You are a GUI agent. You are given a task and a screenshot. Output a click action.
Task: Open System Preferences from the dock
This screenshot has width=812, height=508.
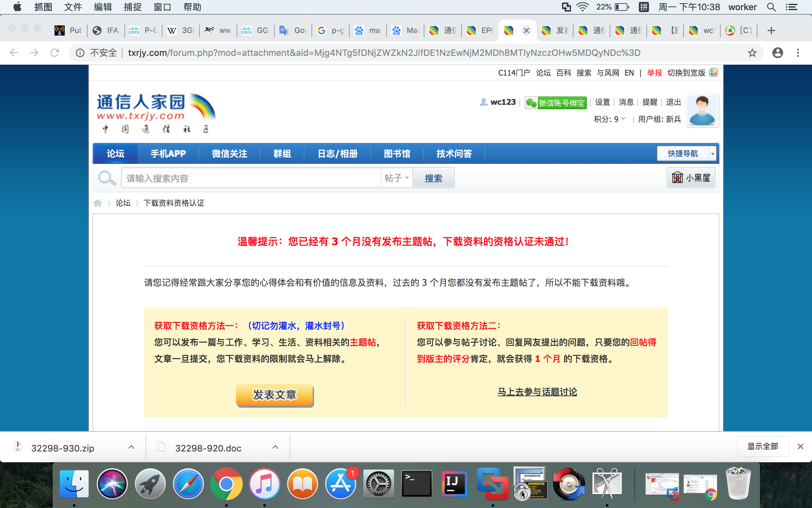coord(378,484)
